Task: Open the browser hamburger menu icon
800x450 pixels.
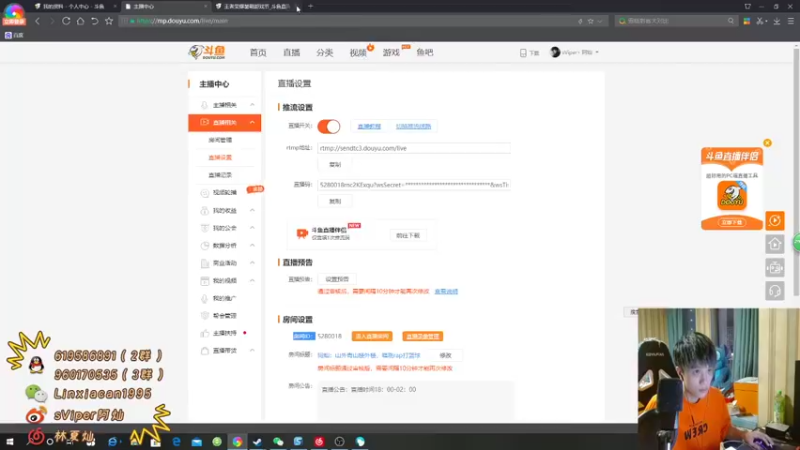Action: pyautogui.click(x=790, y=21)
